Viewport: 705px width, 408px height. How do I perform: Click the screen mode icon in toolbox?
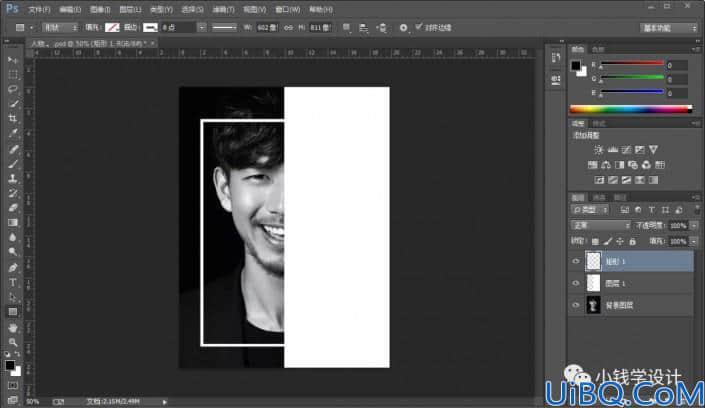click(x=13, y=399)
